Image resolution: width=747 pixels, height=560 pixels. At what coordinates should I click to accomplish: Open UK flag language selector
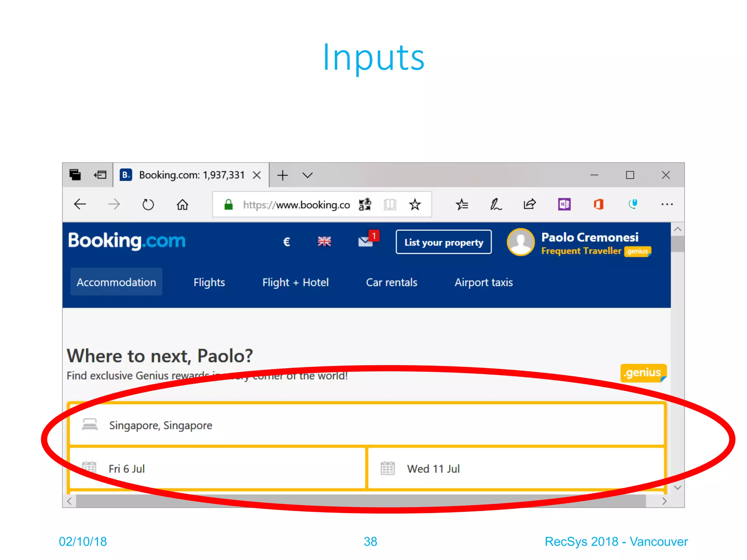point(324,241)
